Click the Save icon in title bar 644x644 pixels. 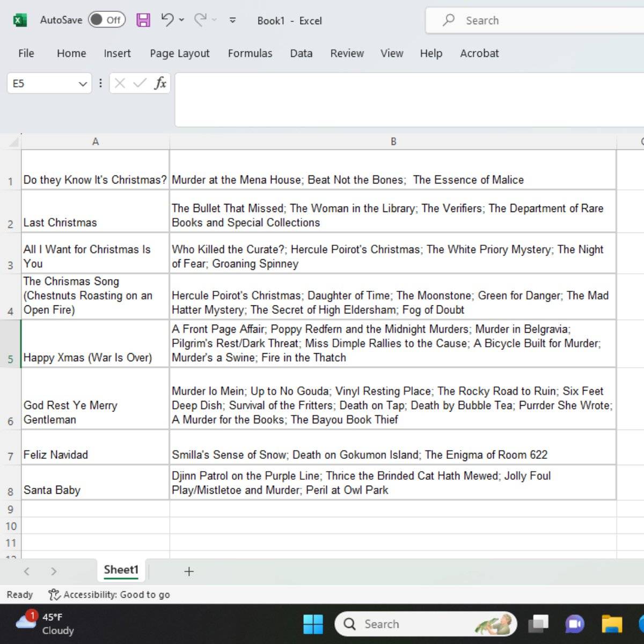tap(143, 20)
